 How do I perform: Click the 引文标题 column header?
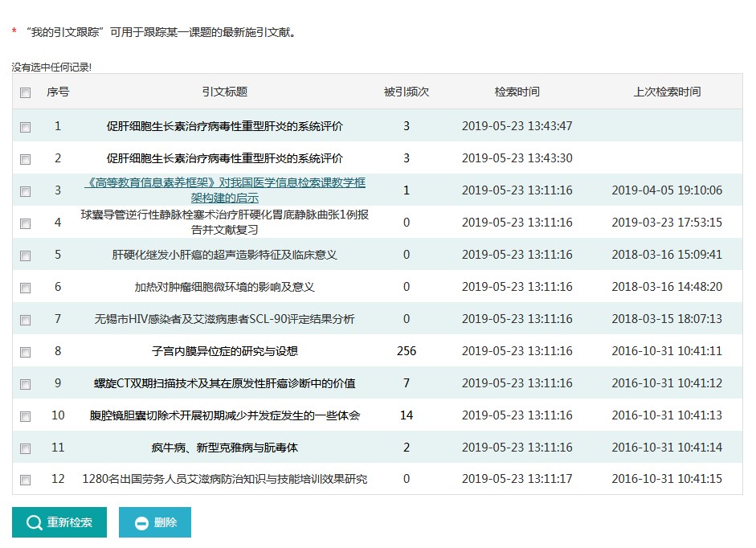tap(225, 92)
